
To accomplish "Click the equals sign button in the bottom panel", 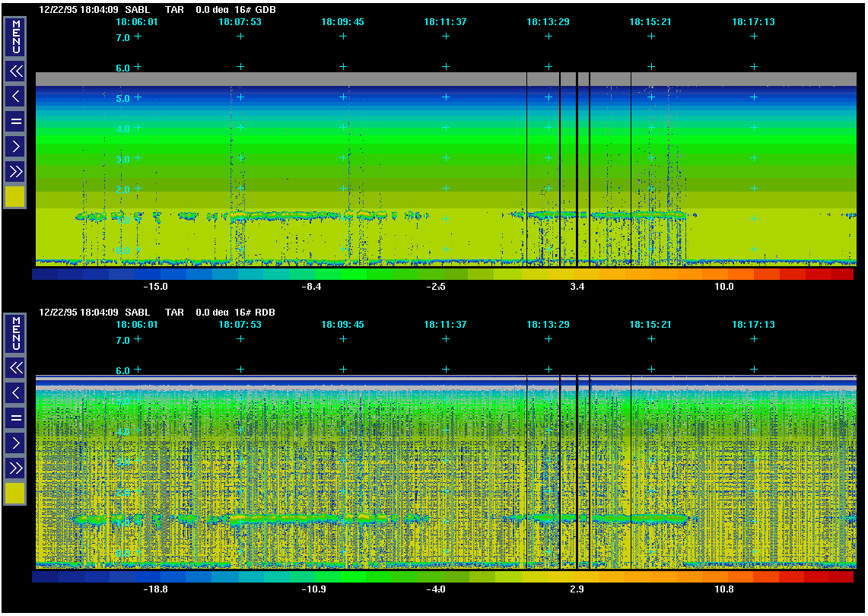I will tap(15, 418).
